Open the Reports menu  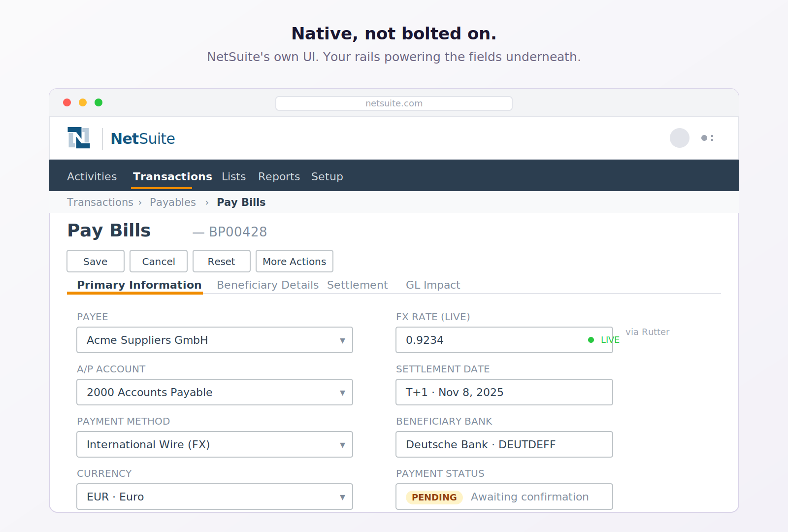pos(279,176)
